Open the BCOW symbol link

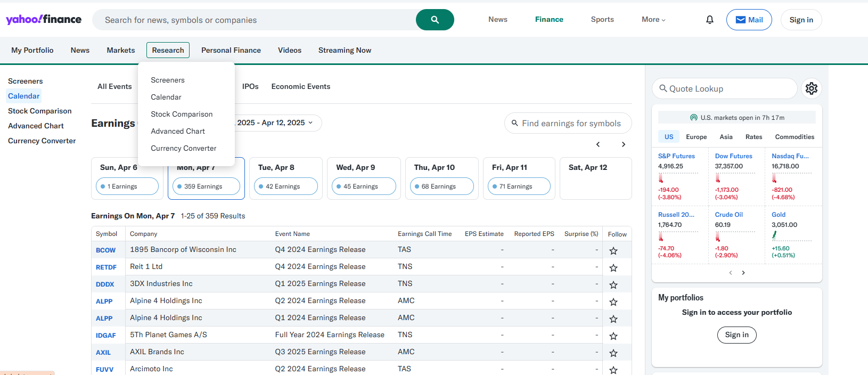[105, 250]
